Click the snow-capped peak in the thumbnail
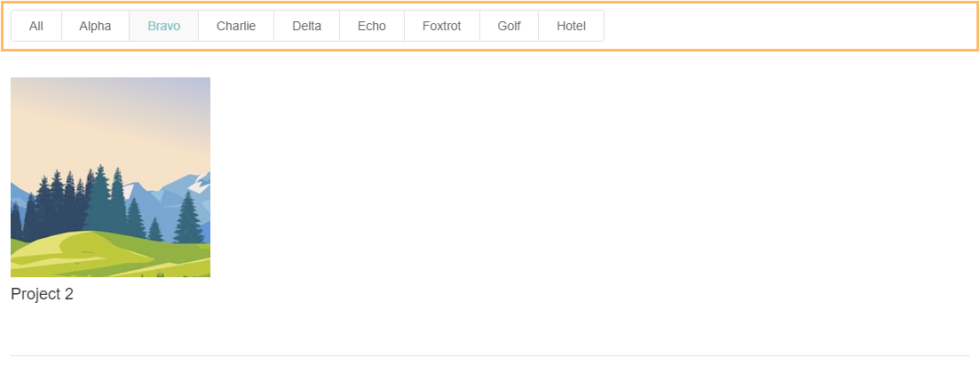Viewport: 980px width, 366px height. click(199, 184)
